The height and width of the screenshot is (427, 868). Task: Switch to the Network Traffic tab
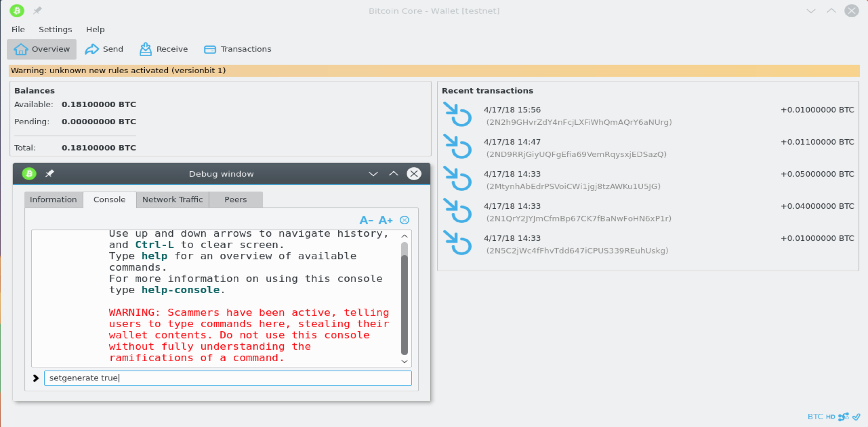172,200
